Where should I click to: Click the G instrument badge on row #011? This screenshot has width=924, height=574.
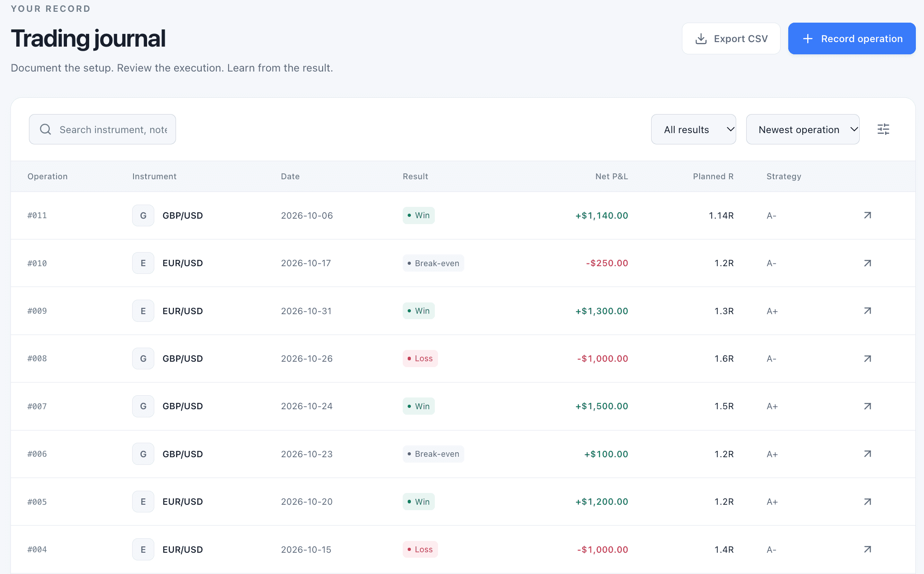coord(143,215)
